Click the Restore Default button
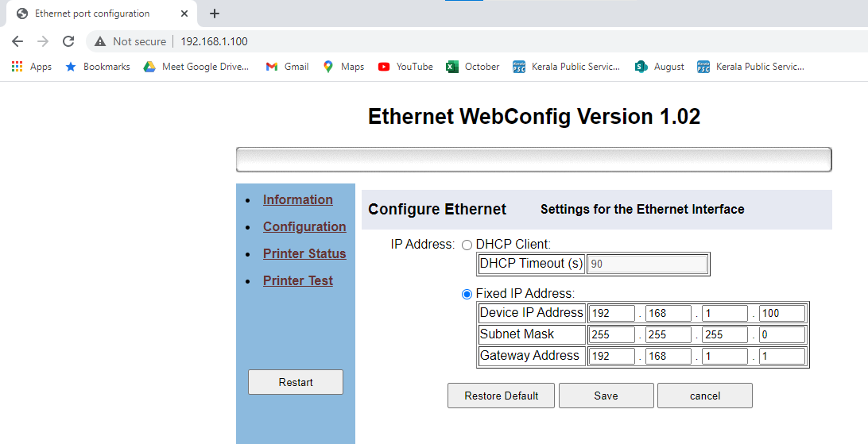This screenshot has height=444, width=868. tap(502, 396)
